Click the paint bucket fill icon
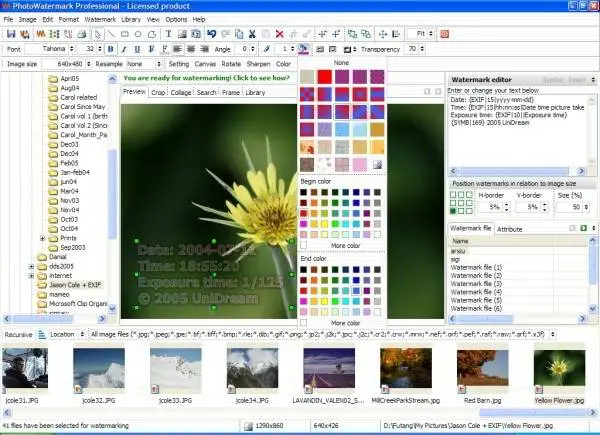 (303, 49)
